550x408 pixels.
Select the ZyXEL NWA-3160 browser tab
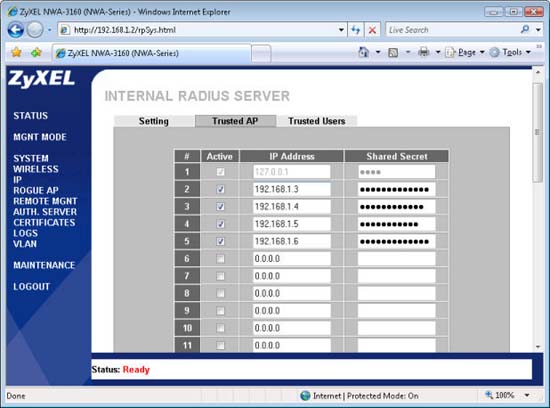[152, 53]
